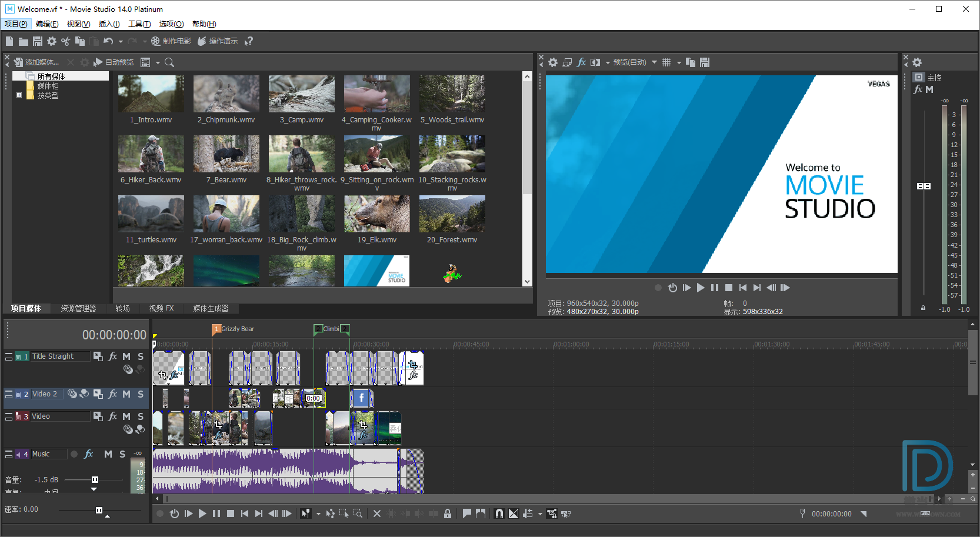Insert a region in timeline toolbar
980x537 pixels.
point(481,513)
